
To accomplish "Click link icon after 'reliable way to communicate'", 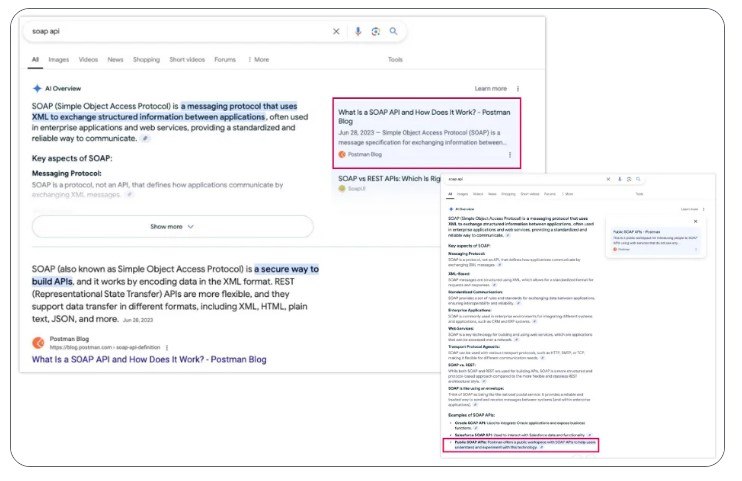I will 145,139.
